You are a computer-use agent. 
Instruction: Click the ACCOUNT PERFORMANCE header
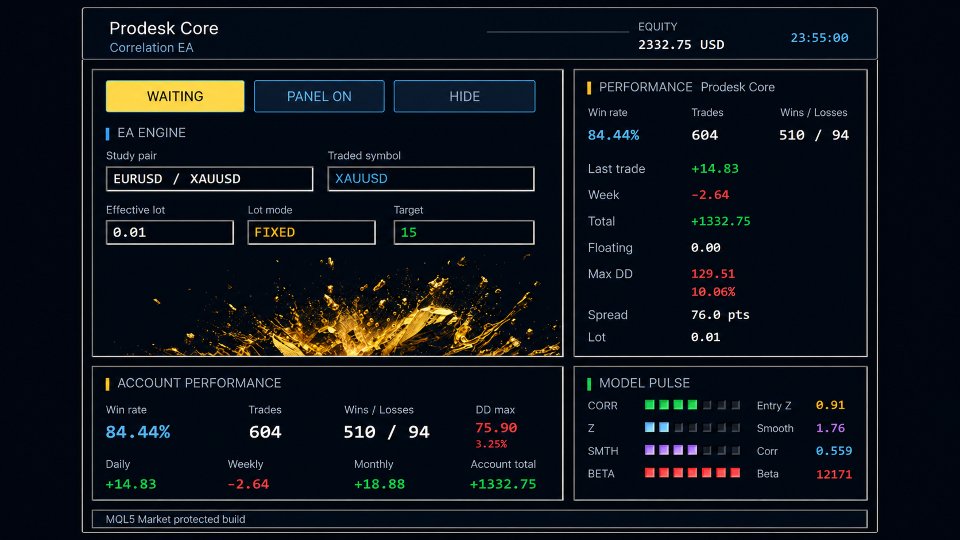[199, 383]
